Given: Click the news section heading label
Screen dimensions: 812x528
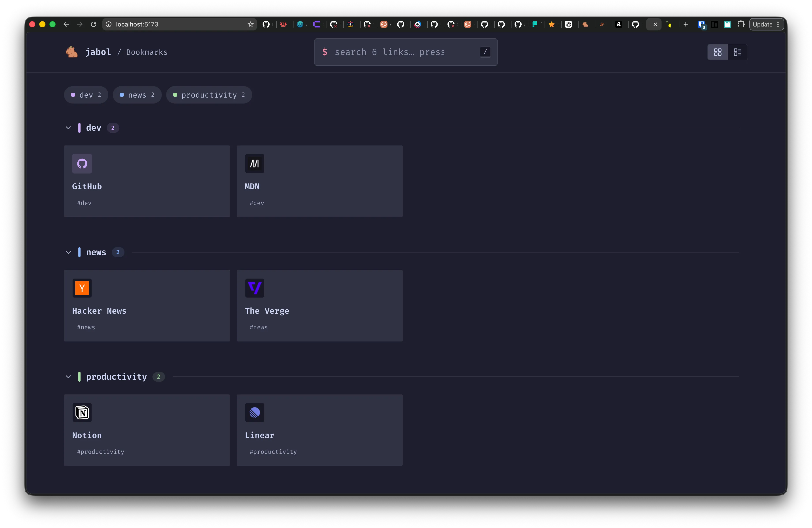Looking at the screenshot, I should [96, 253].
